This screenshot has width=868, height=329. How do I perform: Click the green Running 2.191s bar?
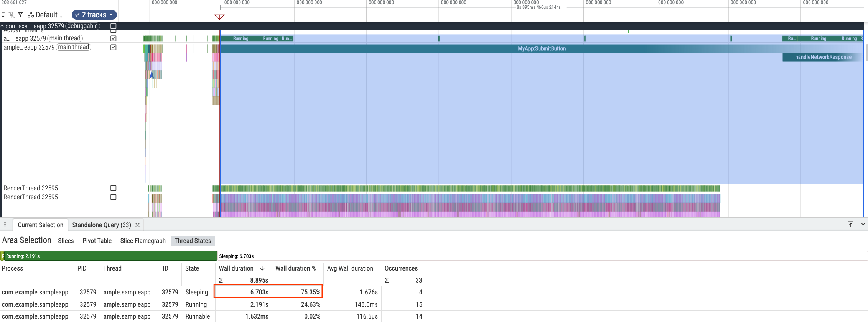click(110, 256)
